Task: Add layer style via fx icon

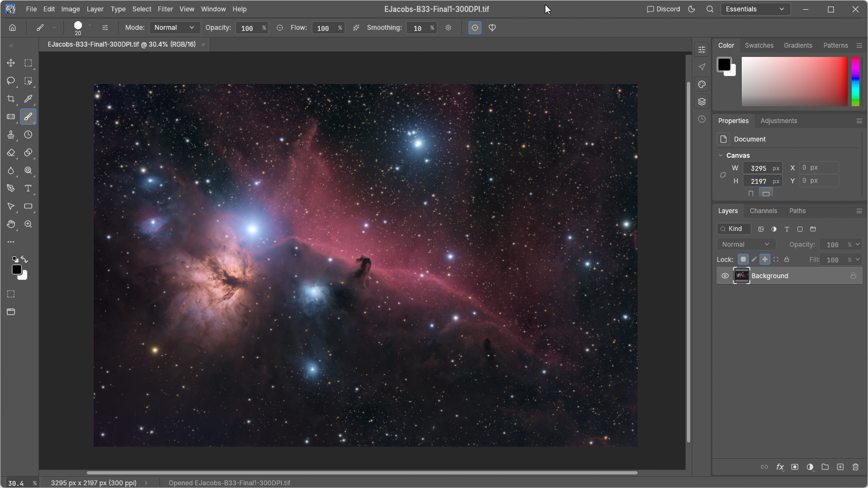Action: [780, 467]
